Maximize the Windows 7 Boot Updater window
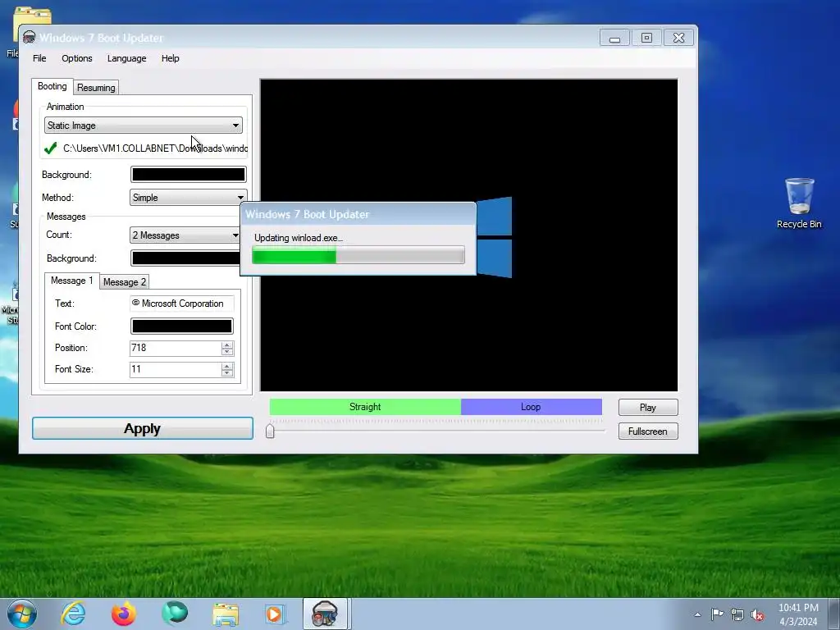This screenshot has width=840, height=630. coord(646,38)
